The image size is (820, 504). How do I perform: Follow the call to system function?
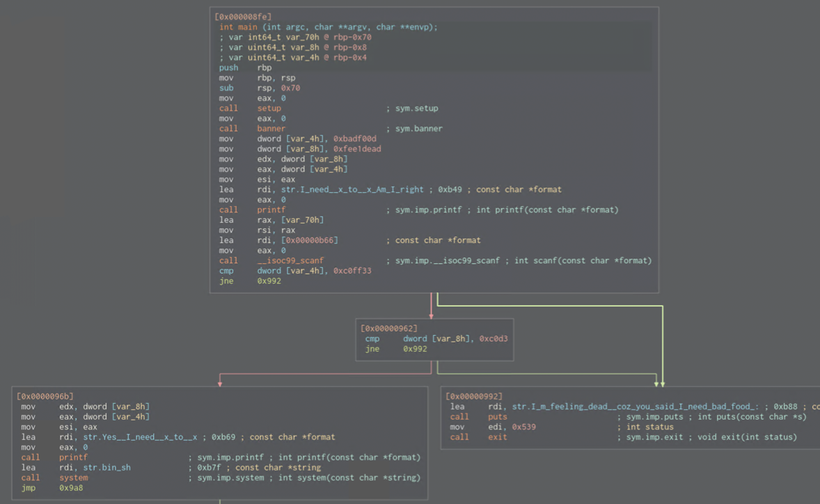coord(73,478)
